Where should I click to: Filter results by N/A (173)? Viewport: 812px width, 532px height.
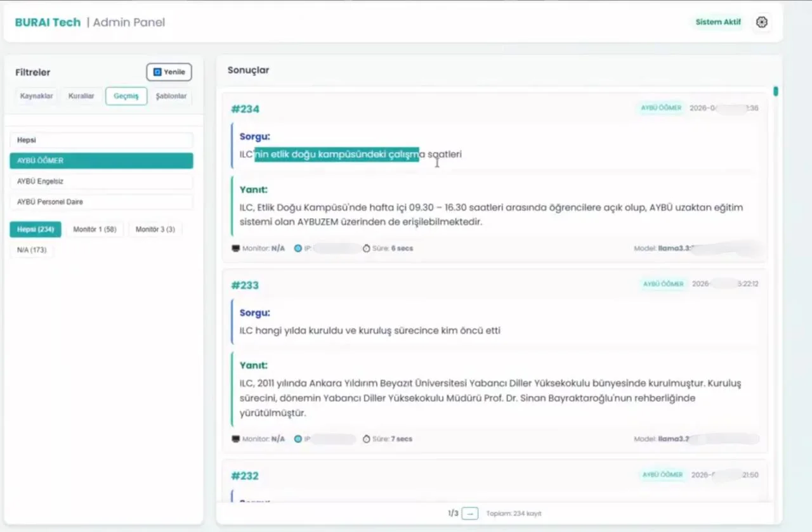(32, 250)
